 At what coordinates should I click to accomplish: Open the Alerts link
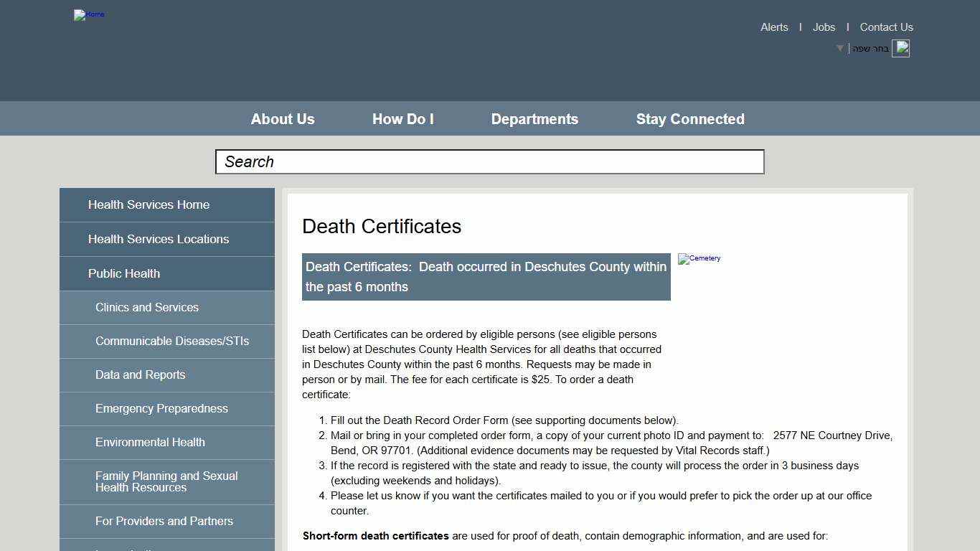coord(774,27)
